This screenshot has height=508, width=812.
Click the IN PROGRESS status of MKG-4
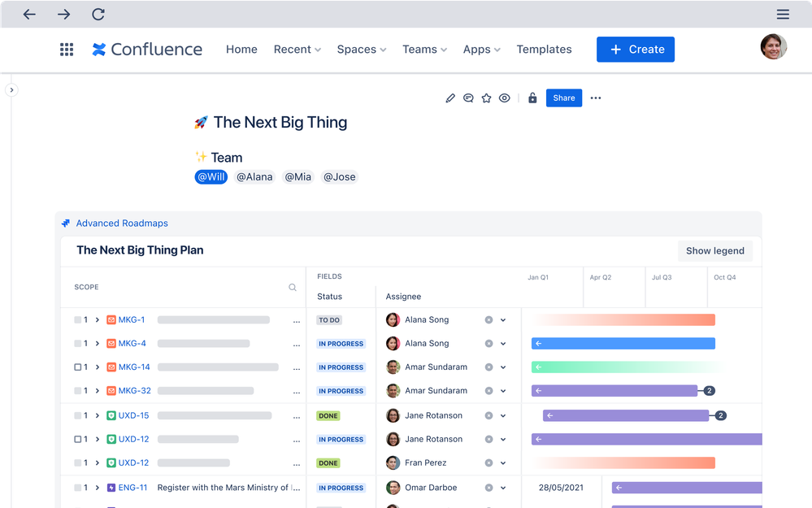coord(341,344)
